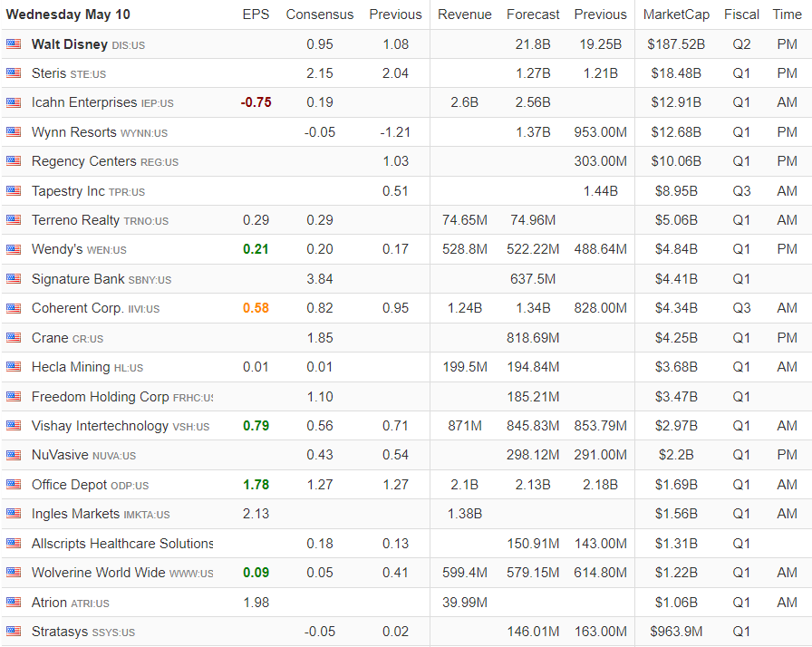Click the flag icon in Icahn Enterprises row
Screen dimensions: 812x647
[14, 102]
